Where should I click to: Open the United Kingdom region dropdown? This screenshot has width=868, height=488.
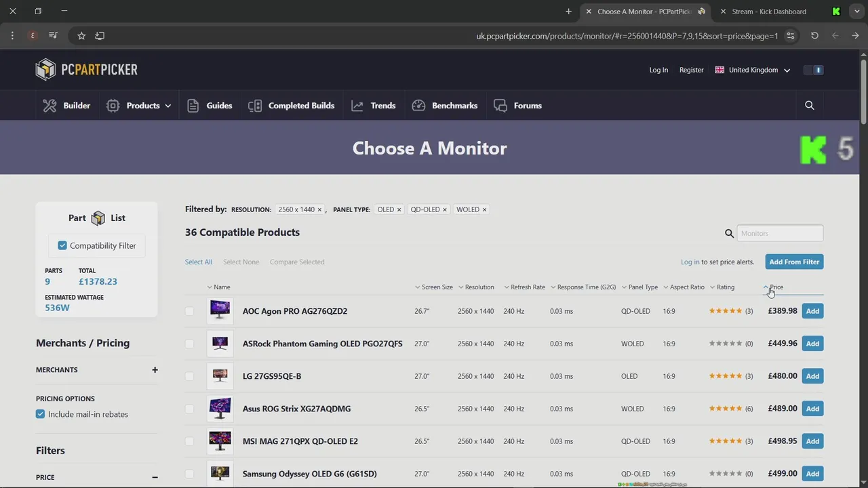click(753, 70)
